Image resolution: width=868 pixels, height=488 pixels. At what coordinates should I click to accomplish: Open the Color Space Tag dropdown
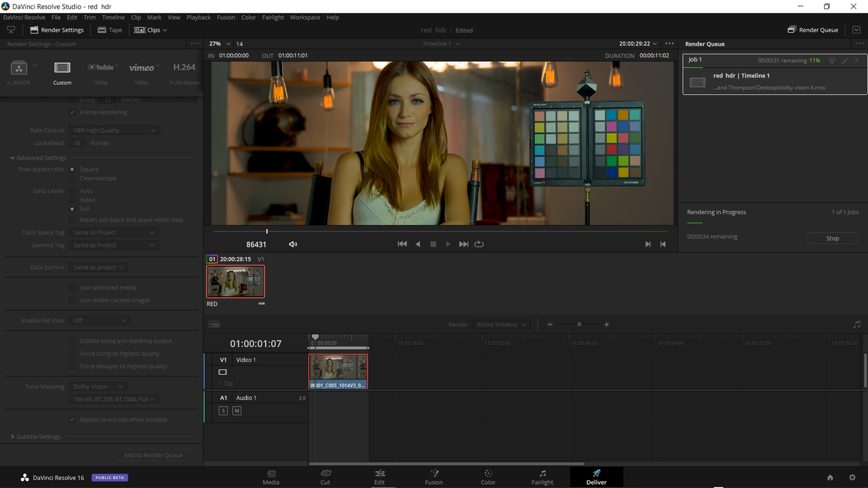(x=114, y=232)
